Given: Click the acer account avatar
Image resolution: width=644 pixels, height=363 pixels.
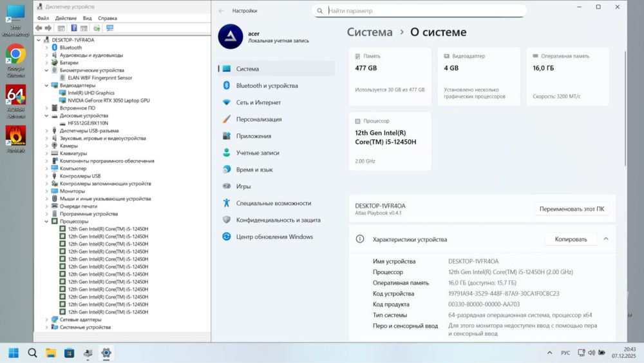Looking at the screenshot, I should (x=231, y=37).
